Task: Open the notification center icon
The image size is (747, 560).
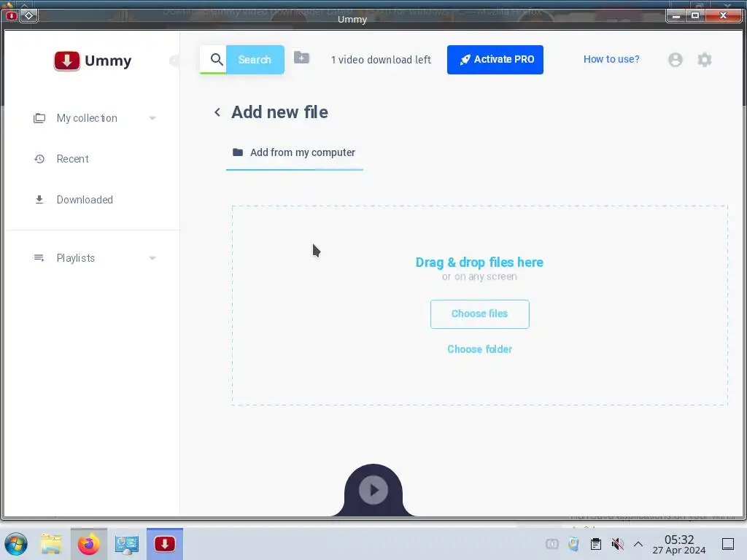Action: (728, 544)
